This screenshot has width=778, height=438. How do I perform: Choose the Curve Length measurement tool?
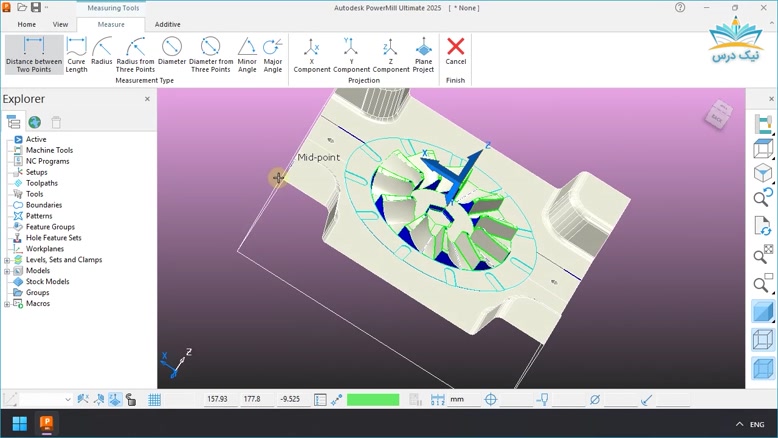[76, 55]
